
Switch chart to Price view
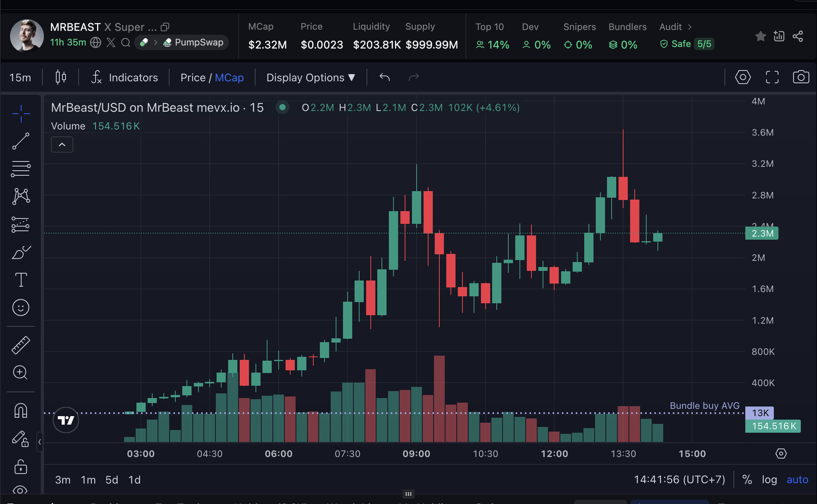click(x=193, y=77)
